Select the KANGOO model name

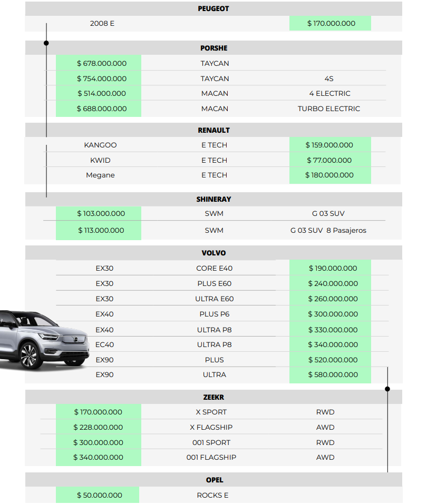(x=100, y=145)
